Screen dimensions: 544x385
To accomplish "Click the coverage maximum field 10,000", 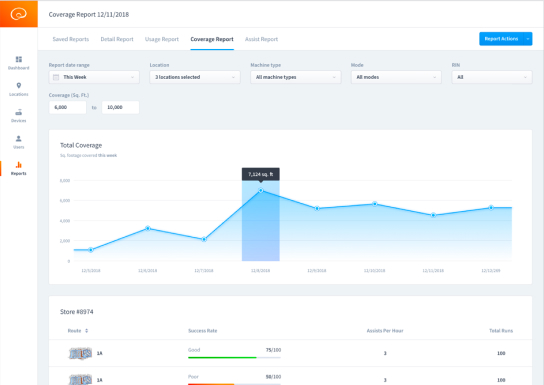I will 120,107.
